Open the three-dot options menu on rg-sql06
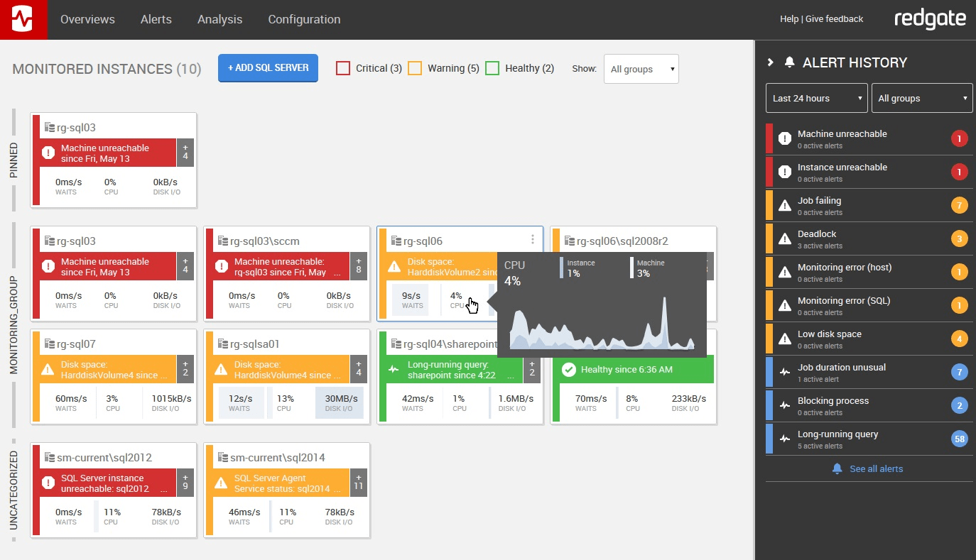 click(x=533, y=241)
